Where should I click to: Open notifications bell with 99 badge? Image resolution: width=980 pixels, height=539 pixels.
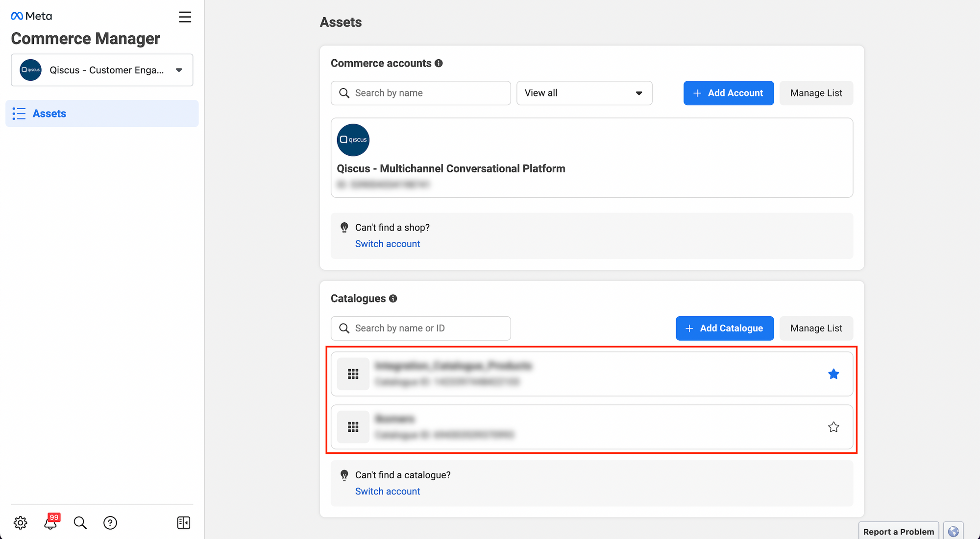point(50,523)
